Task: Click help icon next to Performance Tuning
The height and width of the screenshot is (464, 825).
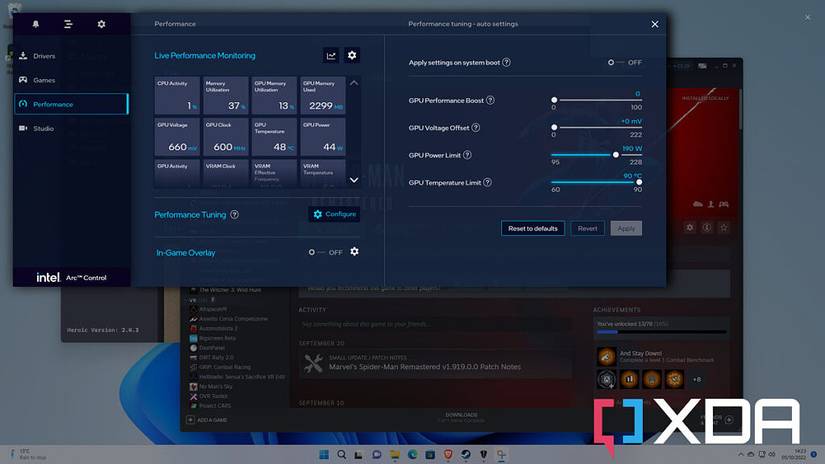Action: 235,214
